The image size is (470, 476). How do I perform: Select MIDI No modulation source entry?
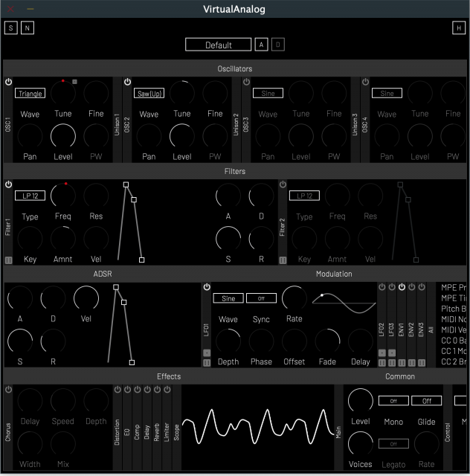(x=454, y=319)
